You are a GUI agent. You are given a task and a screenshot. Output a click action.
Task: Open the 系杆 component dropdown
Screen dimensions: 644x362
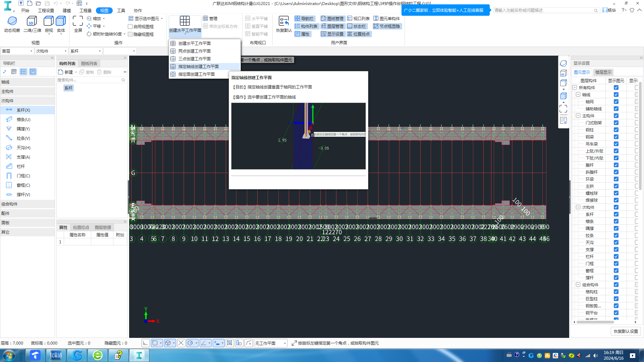coord(86,51)
